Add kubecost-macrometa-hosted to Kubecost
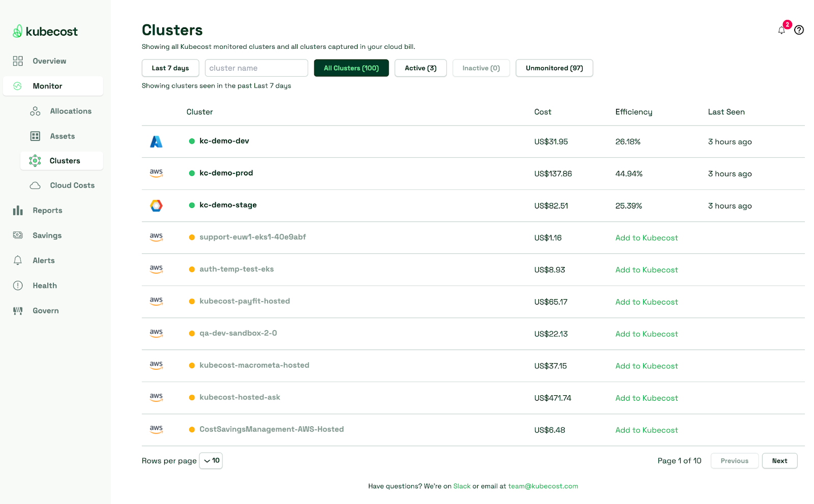 tap(647, 366)
